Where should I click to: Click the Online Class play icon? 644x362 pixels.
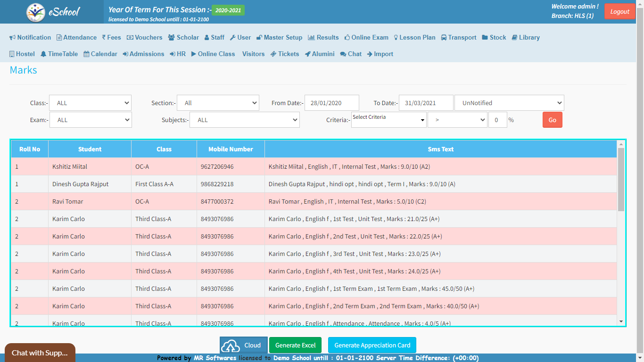tap(194, 54)
